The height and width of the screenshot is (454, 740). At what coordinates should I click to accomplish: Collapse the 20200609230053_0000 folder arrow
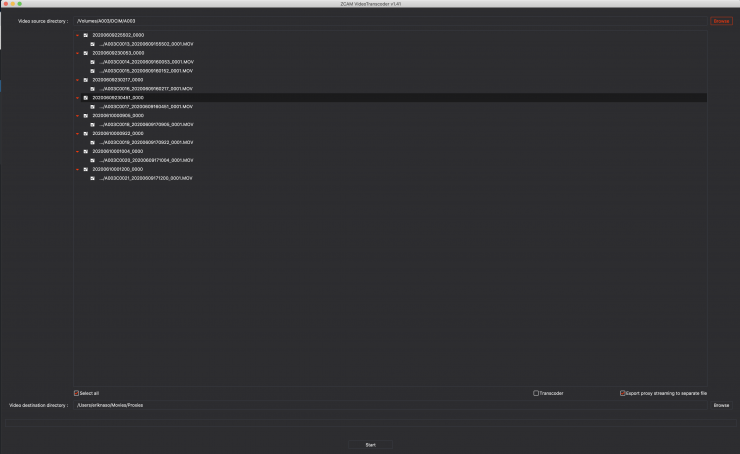77,53
